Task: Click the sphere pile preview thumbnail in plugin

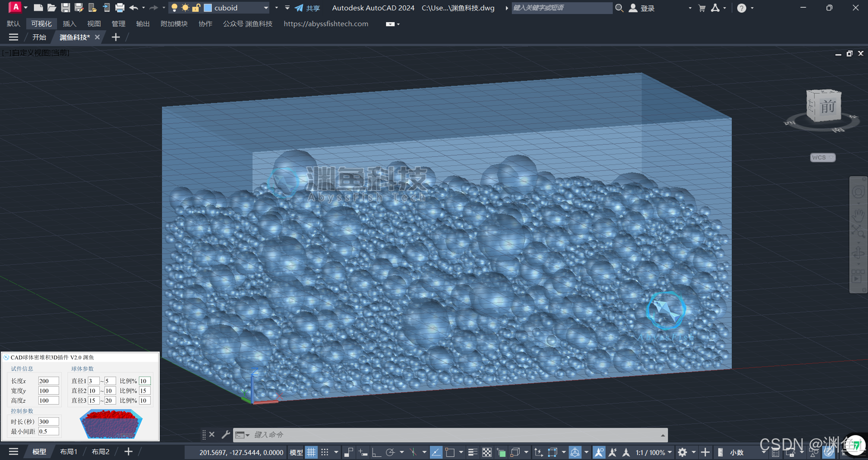Action: (111, 424)
